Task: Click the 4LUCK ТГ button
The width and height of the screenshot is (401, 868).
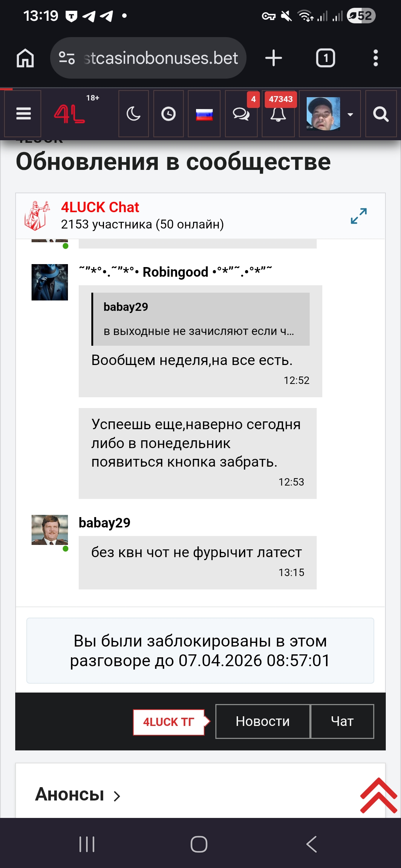Action: (x=169, y=722)
